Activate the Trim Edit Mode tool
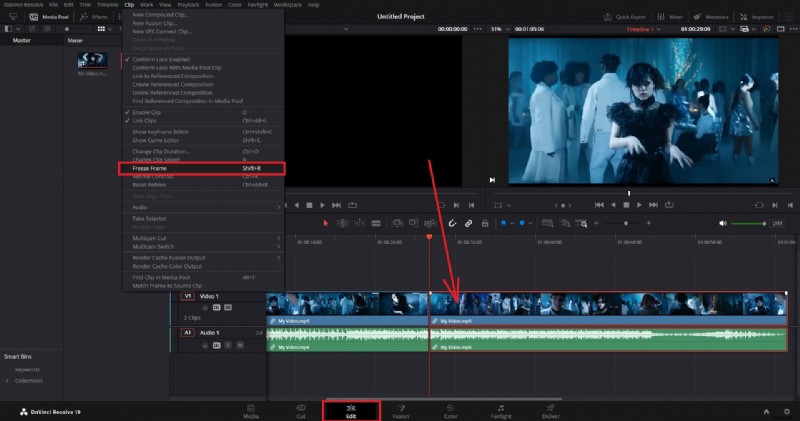The height and width of the screenshot is (421, 800). pyautogui.click(x=342, y=223)
